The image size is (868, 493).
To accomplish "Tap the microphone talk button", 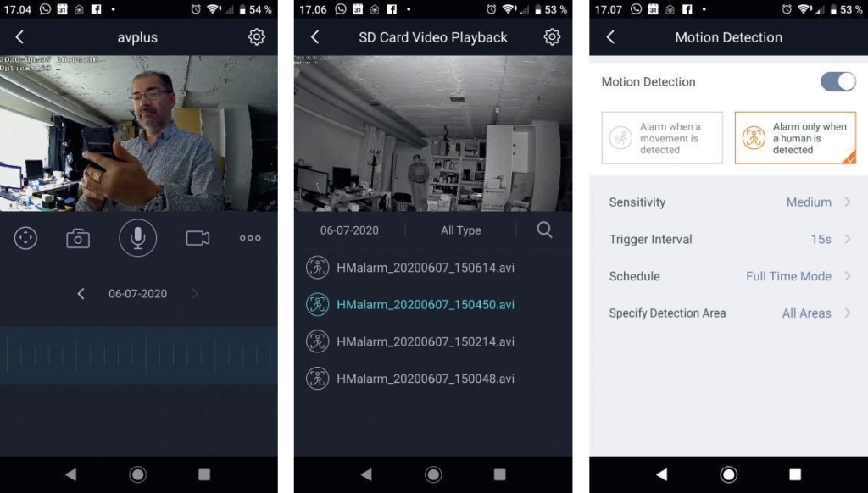I will (138, 238).
